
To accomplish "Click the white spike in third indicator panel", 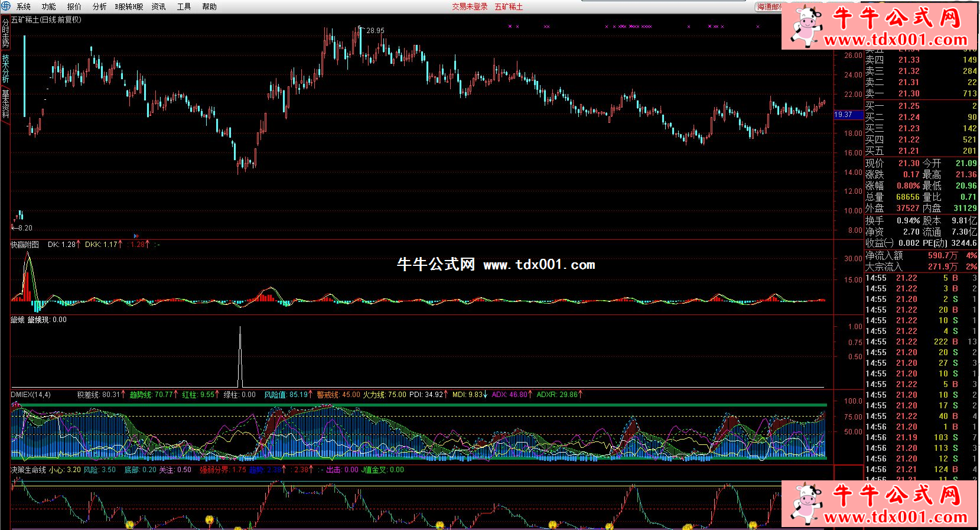I will coord(240,357).
